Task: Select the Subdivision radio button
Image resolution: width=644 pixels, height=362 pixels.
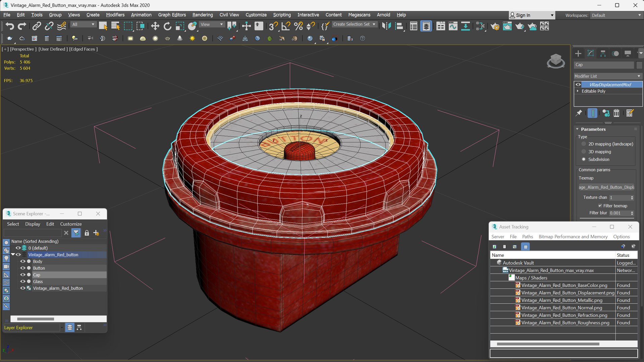Action: coord(584,159)
